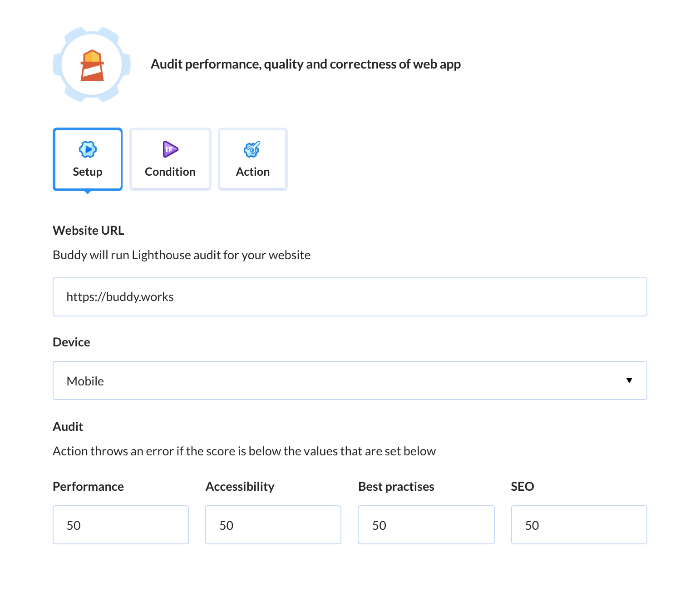Screen dimensions: 700x597
Task: Click the 'Performance' label
Action: tap(89, 487)
